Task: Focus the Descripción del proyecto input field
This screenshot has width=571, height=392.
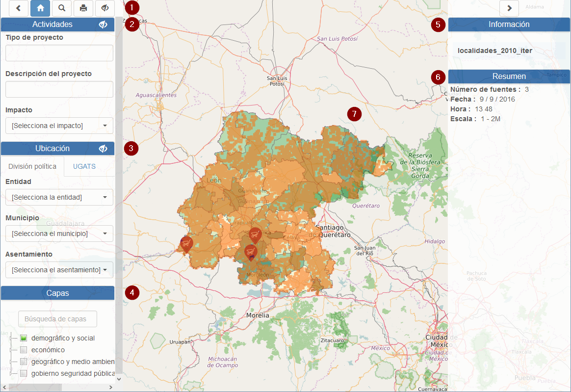Action: coord(59,89)
